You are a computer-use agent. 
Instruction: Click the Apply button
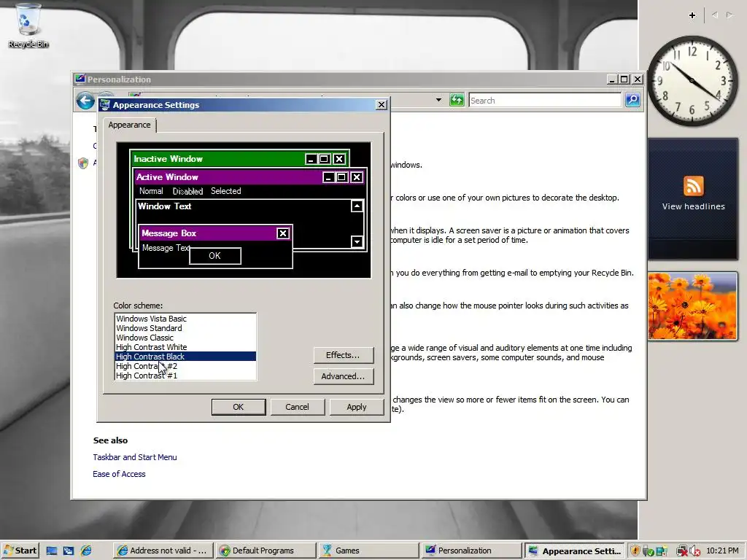[356, 407]
